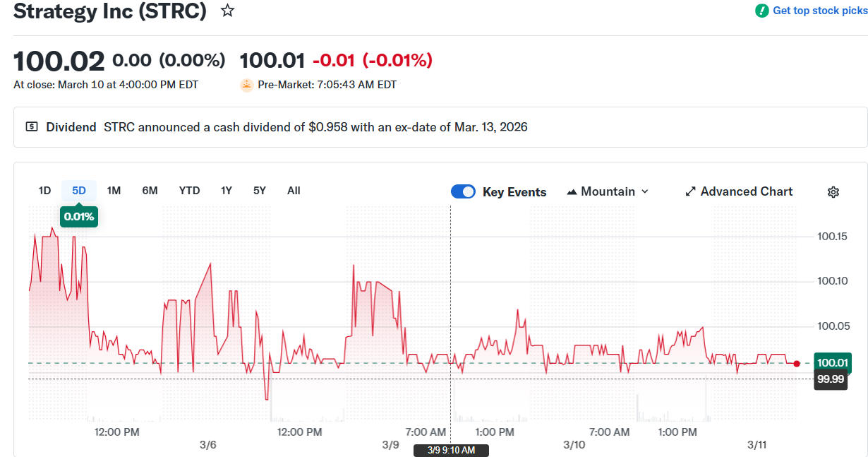Switch chart to 6M range
This screenshot has width=868, height=457.
150,191
